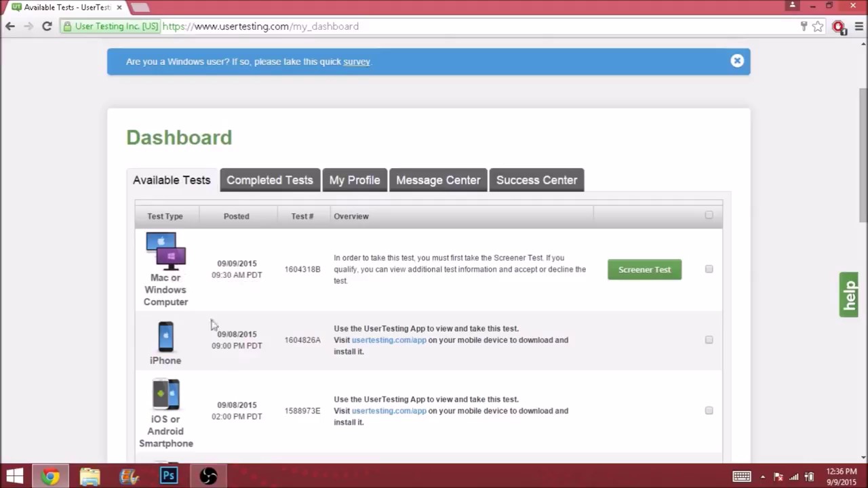The image size is (868, 488).
Task: Open Photoshop from the taskbar
Action: click(x=169, y=476)
